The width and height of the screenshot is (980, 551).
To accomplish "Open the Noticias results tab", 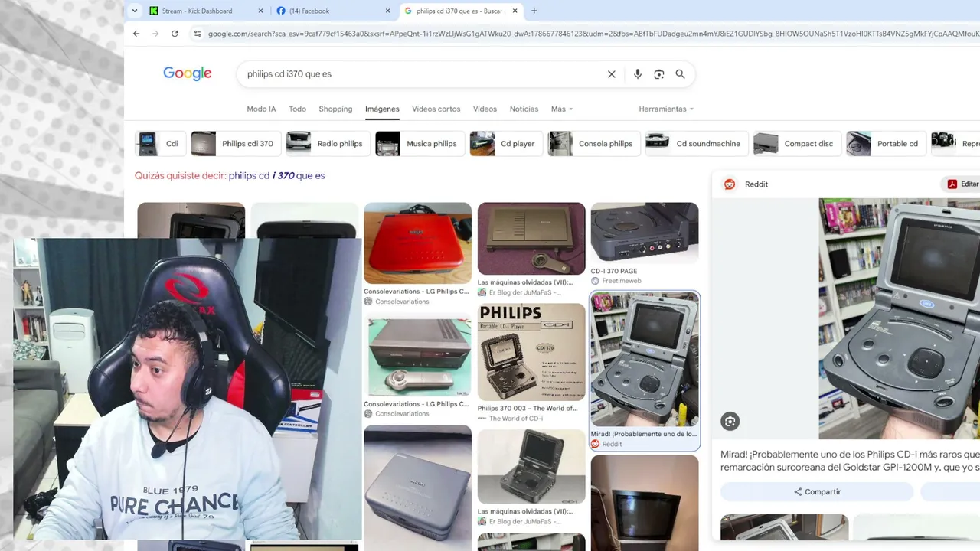I will click(x=524, y=109).
